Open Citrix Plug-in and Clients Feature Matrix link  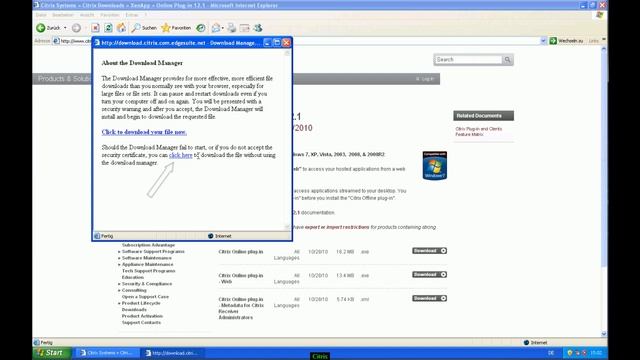478,131
